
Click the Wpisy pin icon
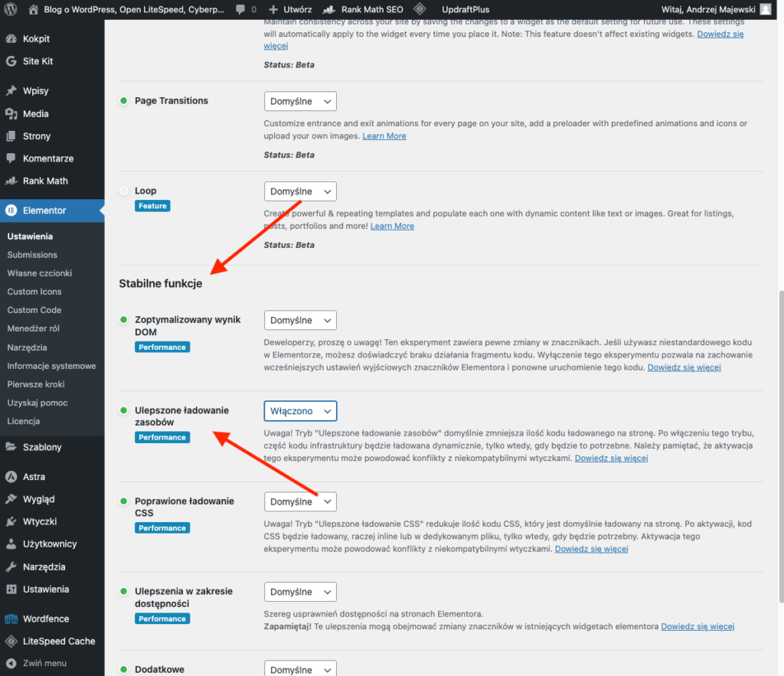pos(11,91)
